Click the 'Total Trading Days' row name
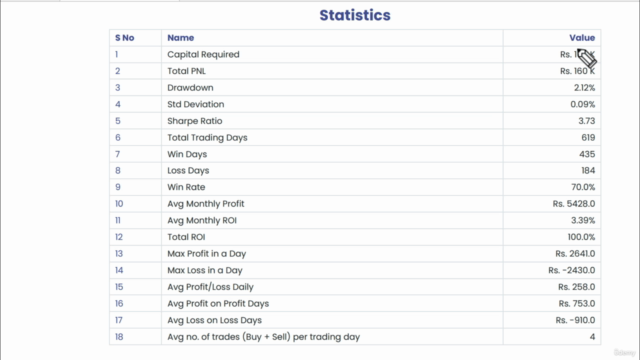 coord(207,138)
